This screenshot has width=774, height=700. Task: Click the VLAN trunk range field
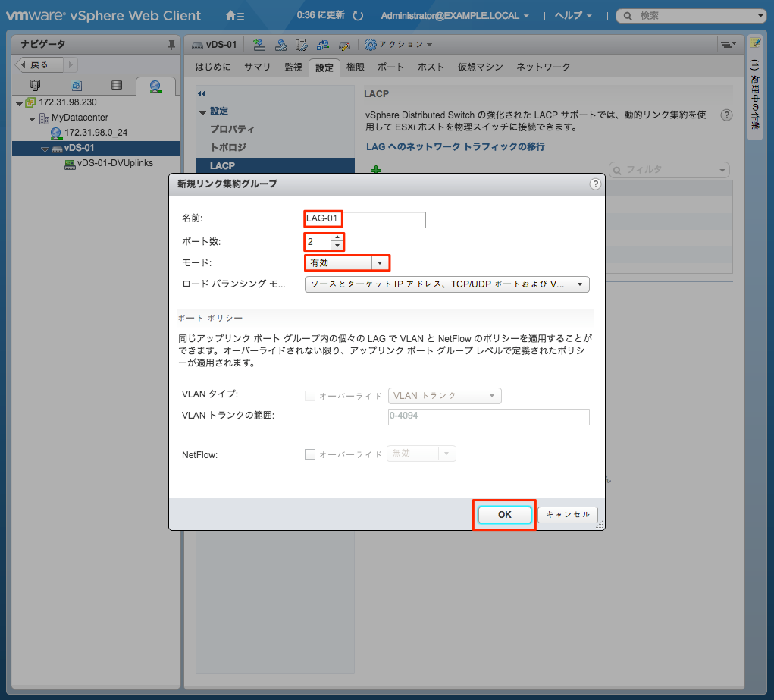coord(489,416)
